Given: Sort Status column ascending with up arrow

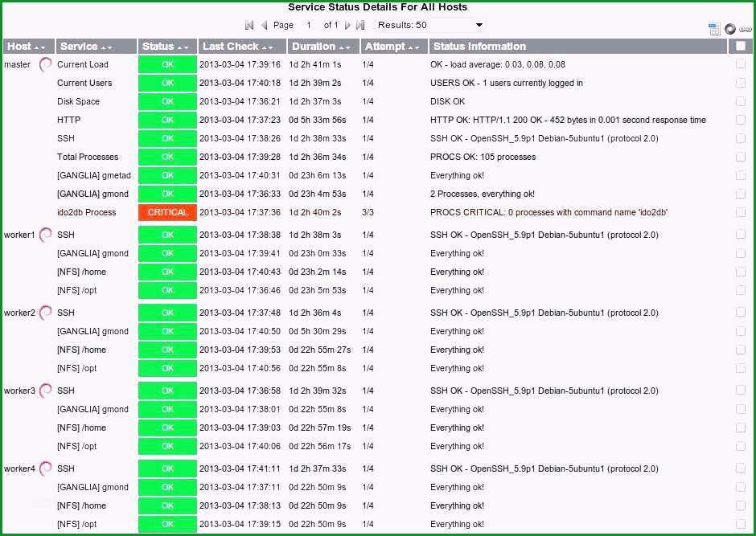Looking at the screenshot, I should pyautogui.click(x=179, y=47).
